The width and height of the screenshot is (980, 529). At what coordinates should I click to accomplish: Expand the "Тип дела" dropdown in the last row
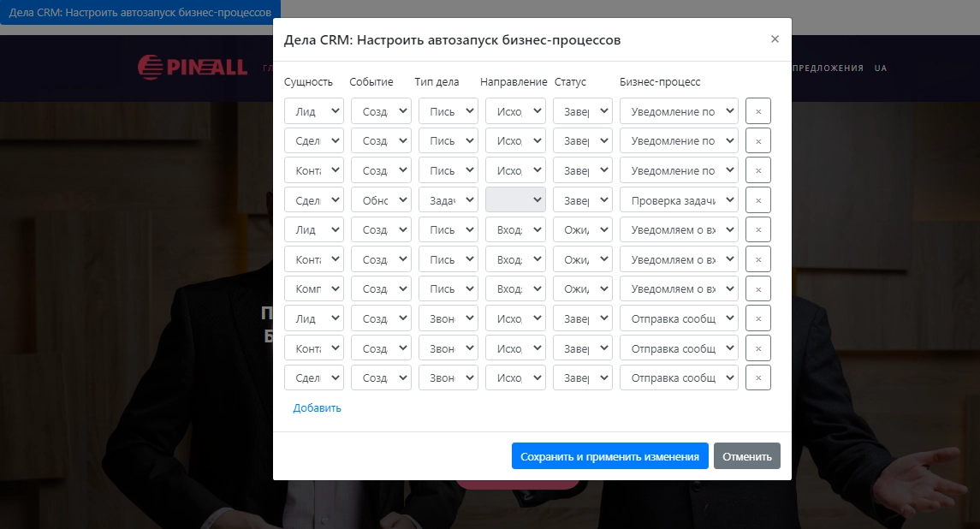(x=448, y=377)
